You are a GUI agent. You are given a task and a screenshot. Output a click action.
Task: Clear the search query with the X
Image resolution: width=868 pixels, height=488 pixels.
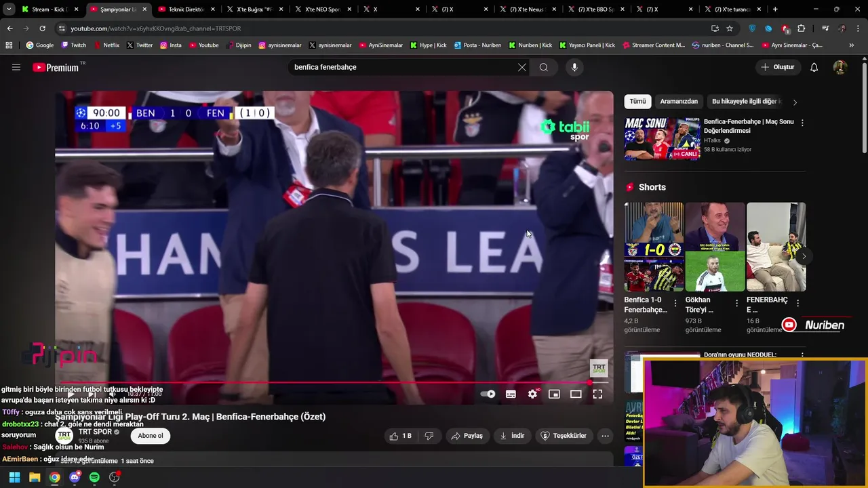point(521,67)
